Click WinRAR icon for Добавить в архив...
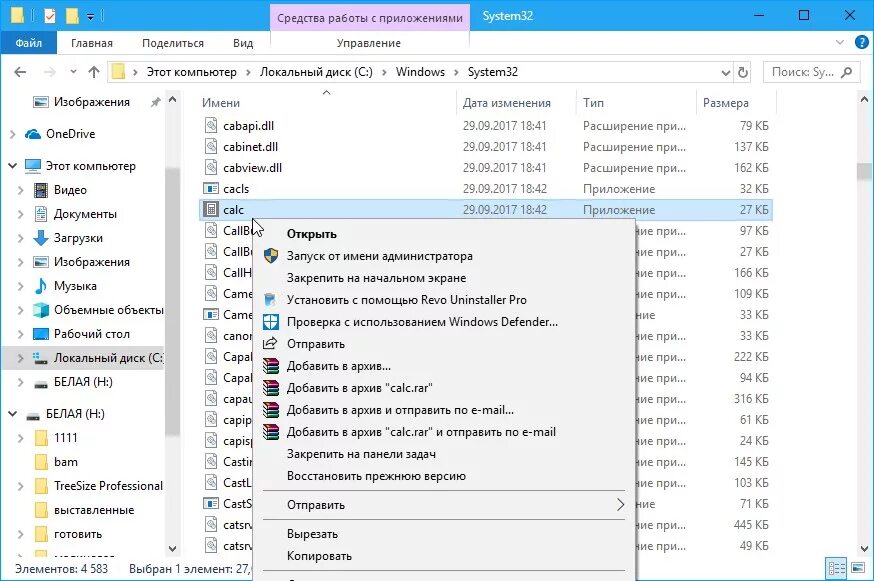The image size is (874, 581). [x=271, y=366]
